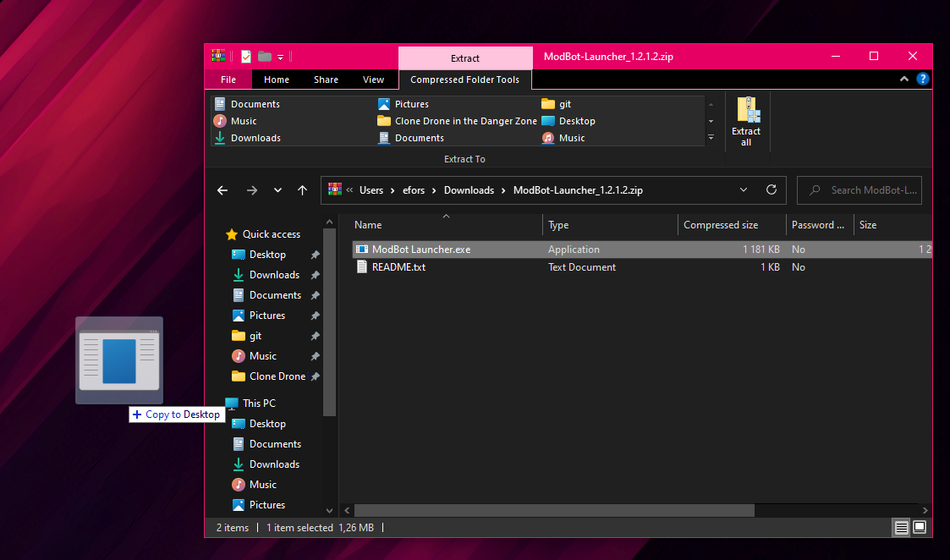Open Pictures under This PC
Viewport: 950px width, 560px height.
click(x=259, y=505)
